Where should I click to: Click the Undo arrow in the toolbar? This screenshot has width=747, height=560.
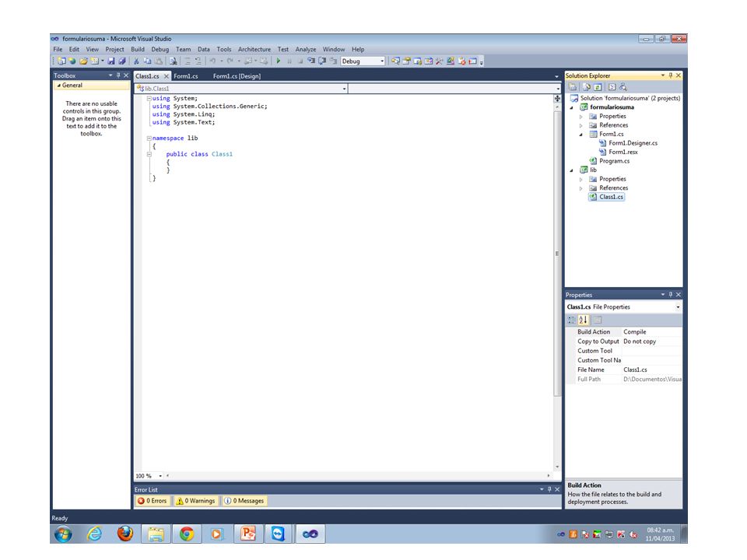pos(212,61)
